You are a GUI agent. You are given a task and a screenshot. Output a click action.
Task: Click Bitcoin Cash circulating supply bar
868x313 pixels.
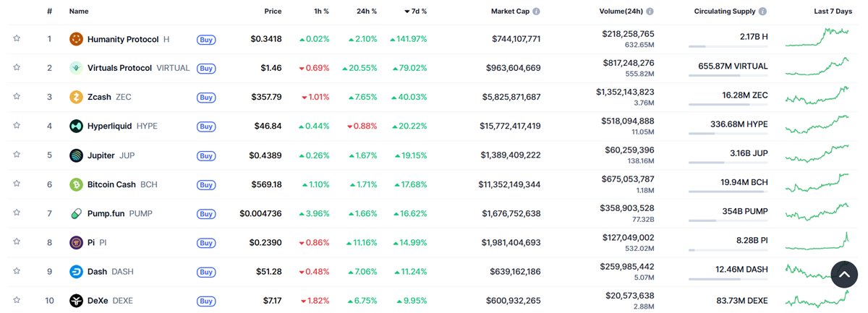[x=728, y=192]
